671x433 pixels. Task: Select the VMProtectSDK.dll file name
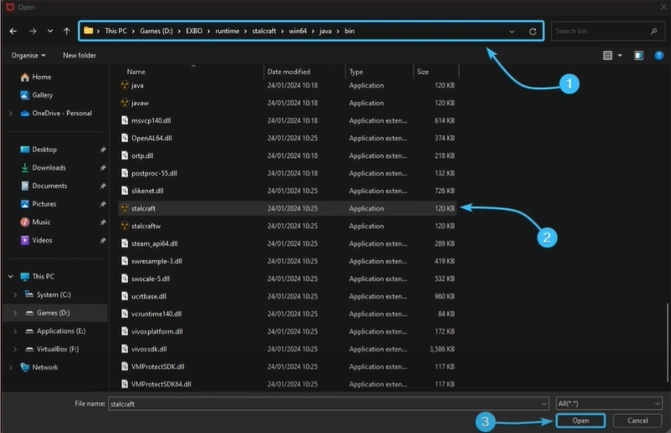tap(158, 367)
